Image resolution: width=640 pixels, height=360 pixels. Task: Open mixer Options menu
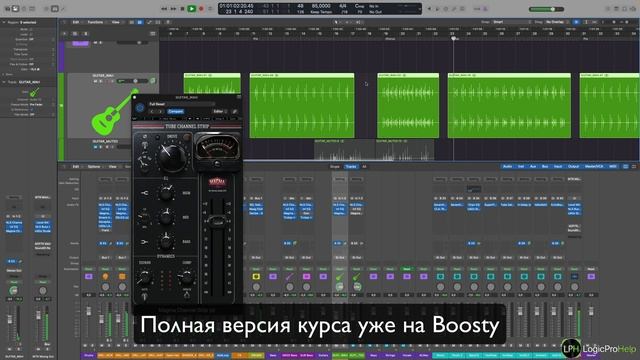pyautogui.click(x=94, y=167)
